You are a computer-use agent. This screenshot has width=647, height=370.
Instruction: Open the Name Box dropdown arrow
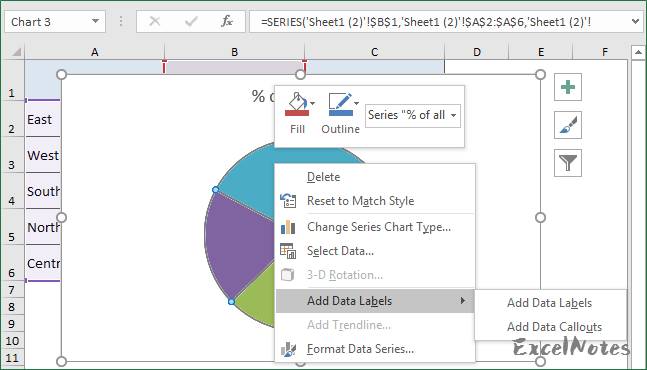pos(95,21)
